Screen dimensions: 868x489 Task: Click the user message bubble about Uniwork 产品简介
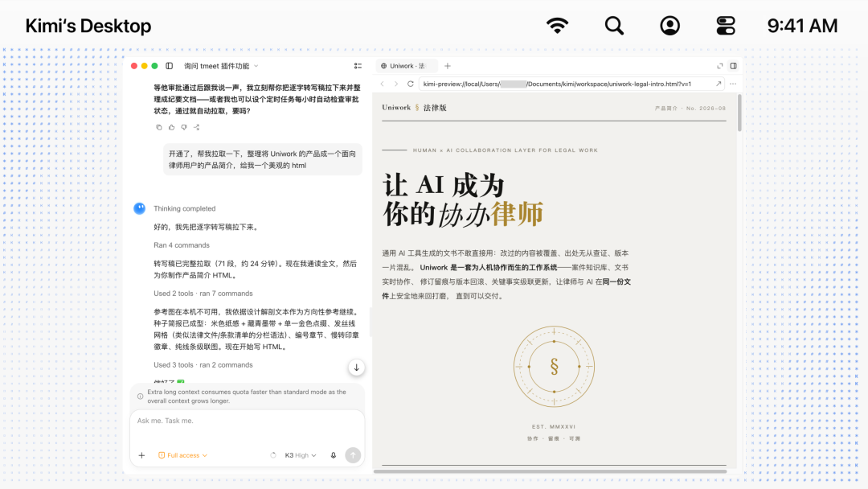[262, 159]
